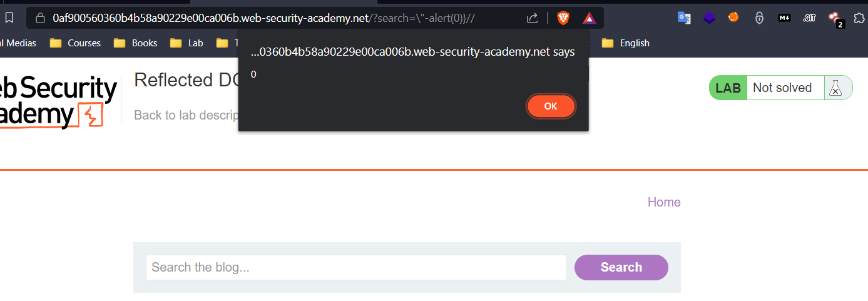Open the Books bookmarks folder
868x301 pixels.
click(x=135, y=43)
